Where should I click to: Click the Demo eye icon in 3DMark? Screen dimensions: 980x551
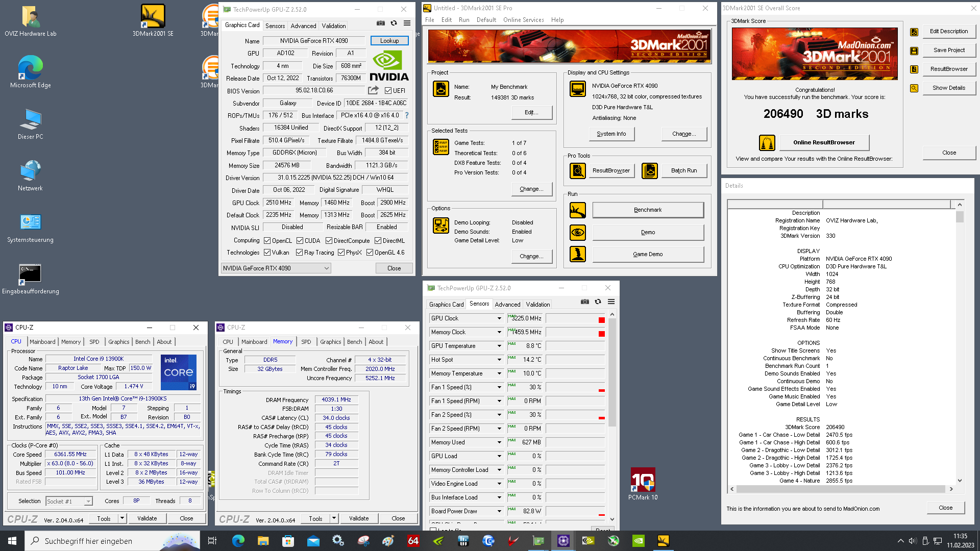578,233
